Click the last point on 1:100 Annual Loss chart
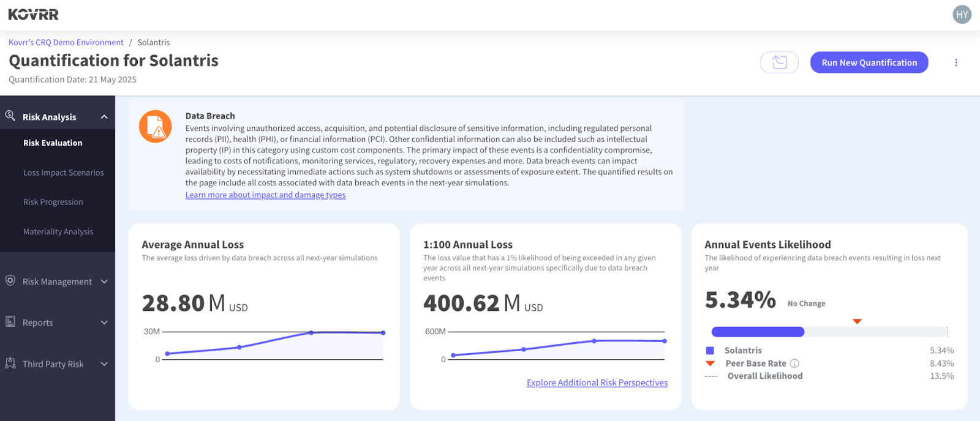 click(665, 341)
